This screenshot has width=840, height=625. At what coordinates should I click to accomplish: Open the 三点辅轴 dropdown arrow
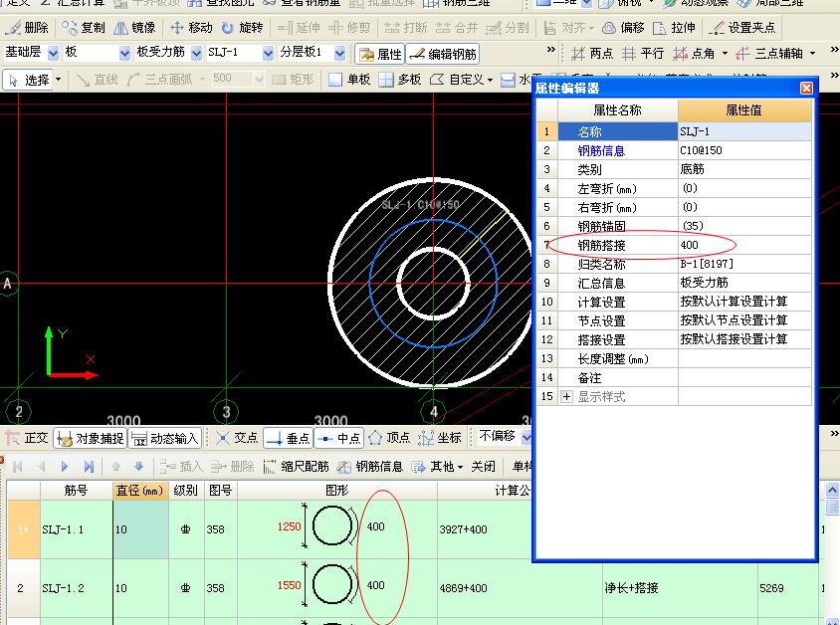[813, 54]
